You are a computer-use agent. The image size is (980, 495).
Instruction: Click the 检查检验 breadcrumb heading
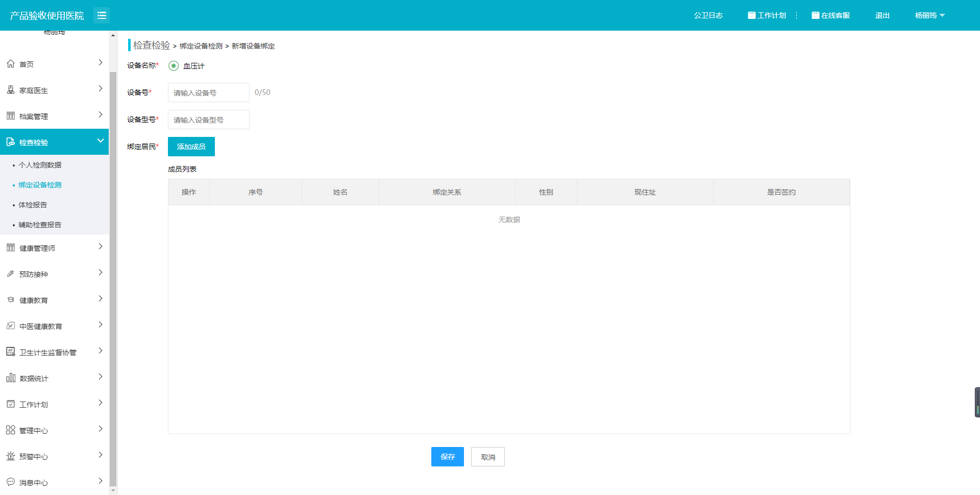coord(152,45)
